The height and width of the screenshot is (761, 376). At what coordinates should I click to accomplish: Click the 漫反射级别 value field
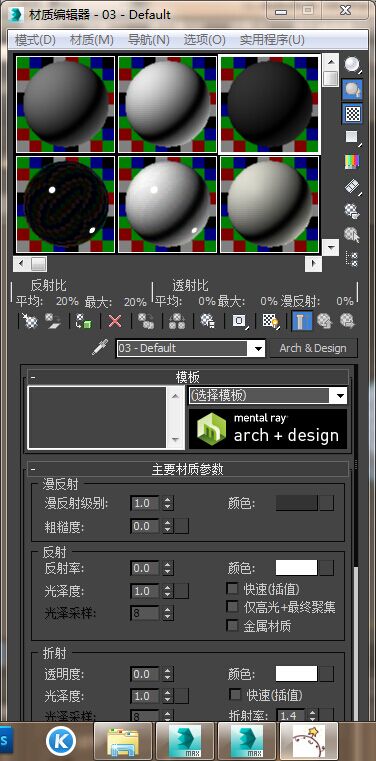tap(145, 503)
